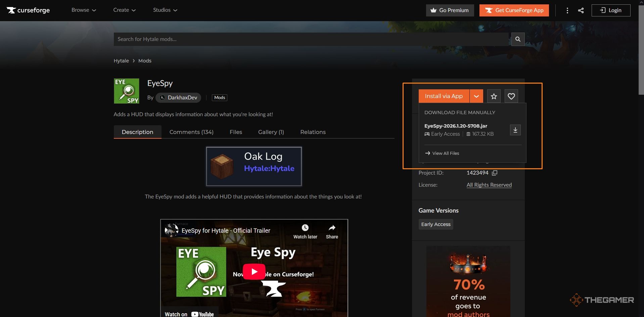Image resolution: width=644 pixels, height=317 pixels.
Task: Switch to the Comments (134) tab
Action: click(191, 132)
